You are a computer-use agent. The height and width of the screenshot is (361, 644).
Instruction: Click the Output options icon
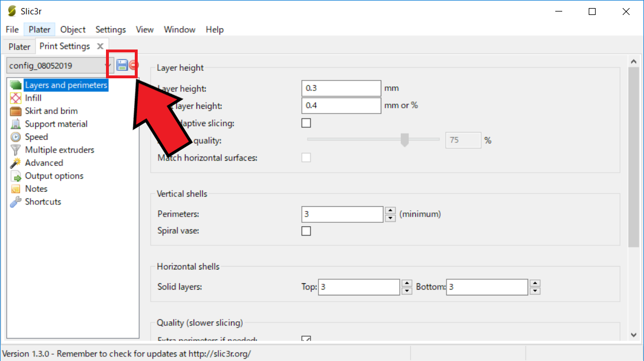(16, 176)
